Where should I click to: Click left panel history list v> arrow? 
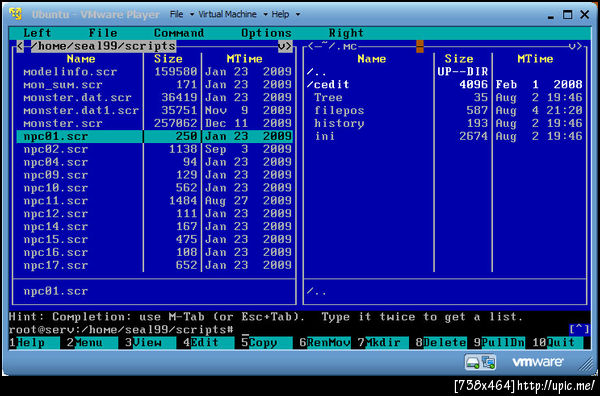coord(285,46)
